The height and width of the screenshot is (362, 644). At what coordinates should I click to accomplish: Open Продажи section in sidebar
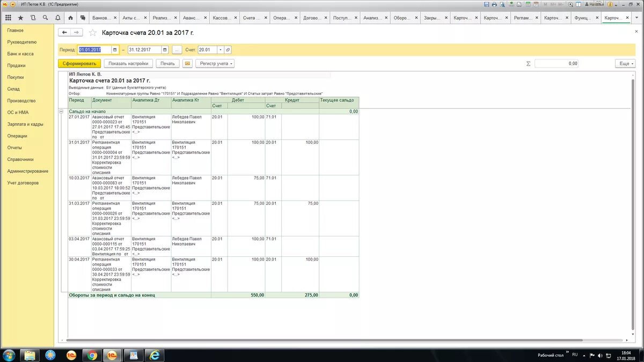click(x=16, y=65)
